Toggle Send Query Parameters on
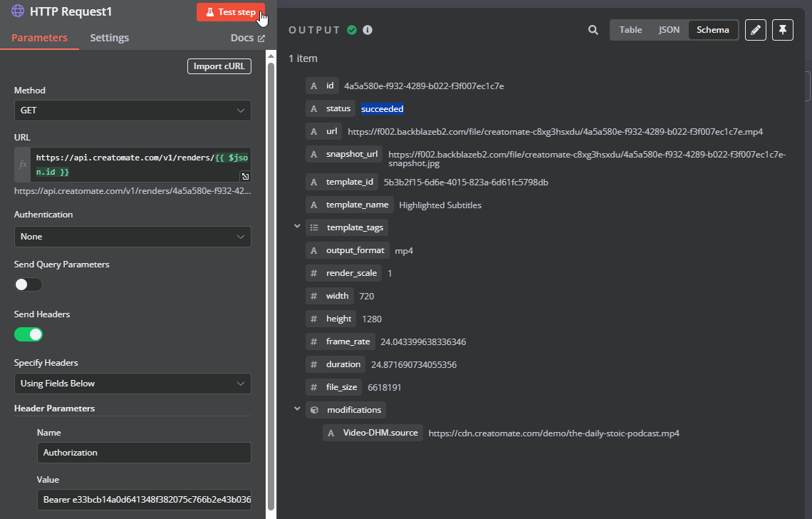 [28, 284]
